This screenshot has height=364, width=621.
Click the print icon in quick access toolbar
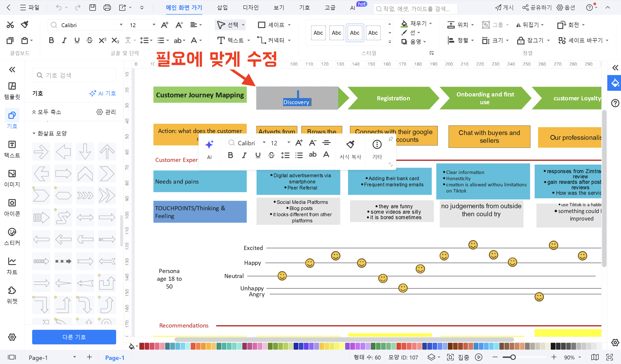(107, 7)
